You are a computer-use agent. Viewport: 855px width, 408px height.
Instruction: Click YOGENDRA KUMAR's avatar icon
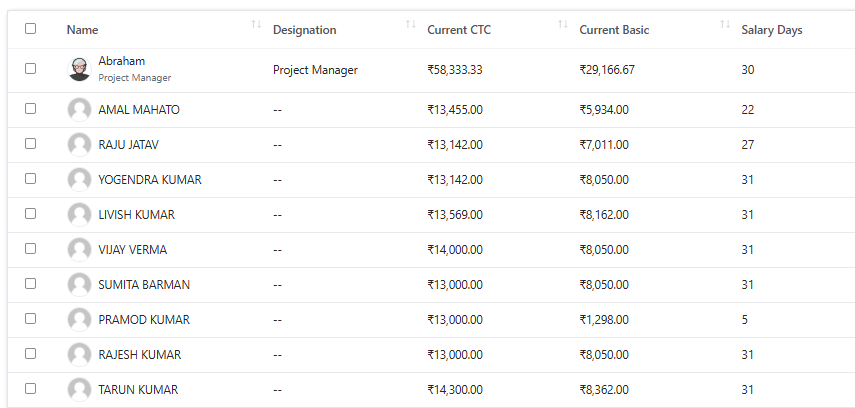point(79,180)
